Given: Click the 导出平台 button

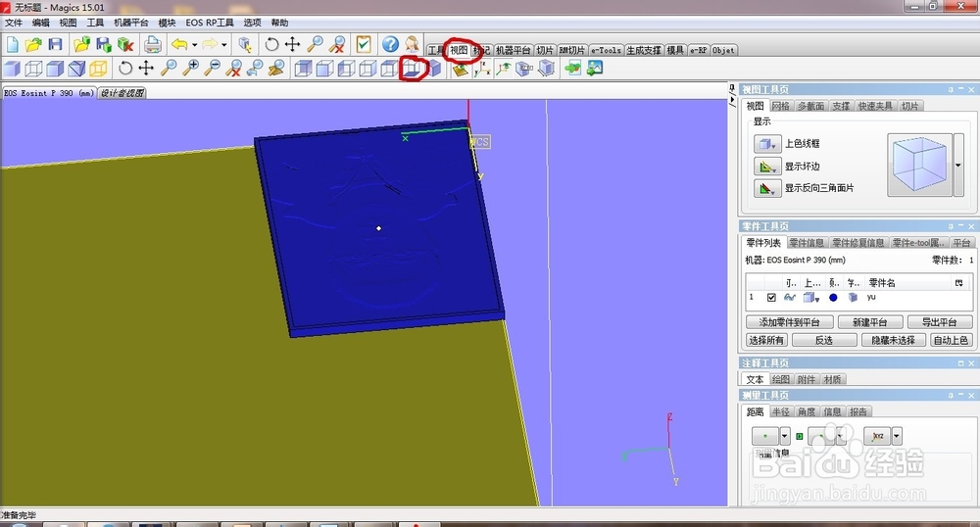Looking at the screenshot, I should pos(940,322).
